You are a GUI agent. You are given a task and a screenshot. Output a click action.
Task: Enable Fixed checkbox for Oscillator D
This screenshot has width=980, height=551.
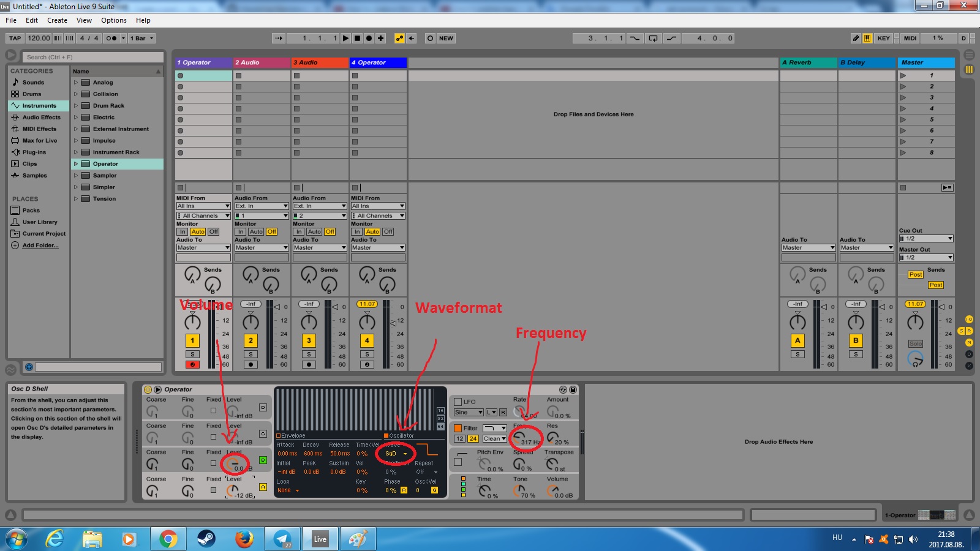pyautogui.click(x=213, y=411)
